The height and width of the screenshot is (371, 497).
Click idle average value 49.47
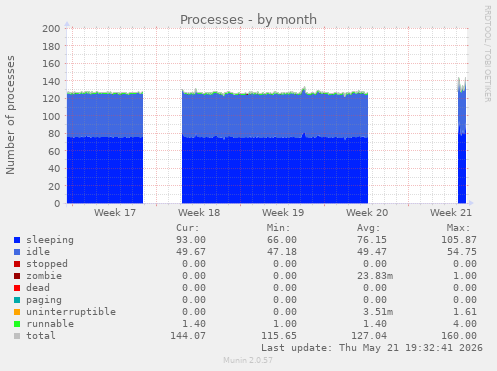(372, 252)
